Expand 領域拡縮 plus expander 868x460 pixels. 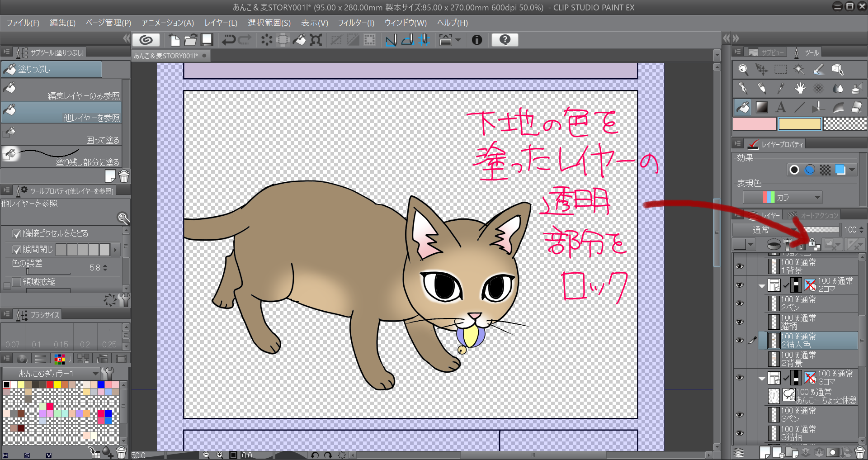pyautogui.click(x=7, y=286)
